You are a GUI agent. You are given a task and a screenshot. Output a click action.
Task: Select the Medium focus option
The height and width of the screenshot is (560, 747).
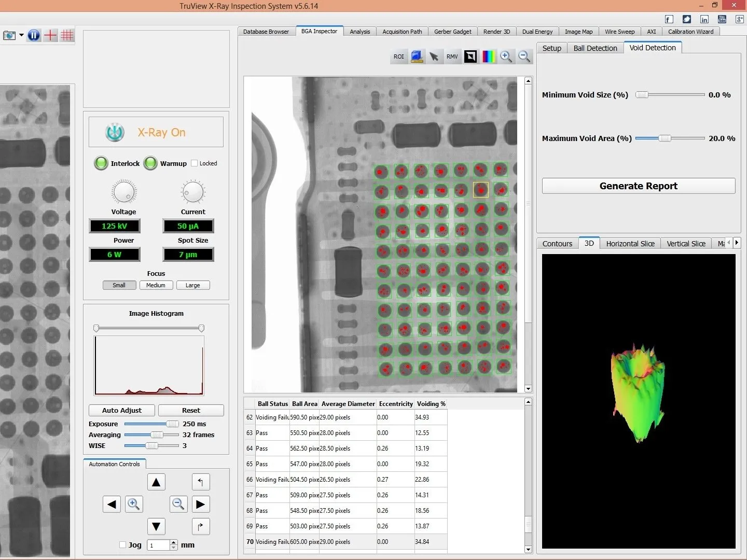pos(156,285)
